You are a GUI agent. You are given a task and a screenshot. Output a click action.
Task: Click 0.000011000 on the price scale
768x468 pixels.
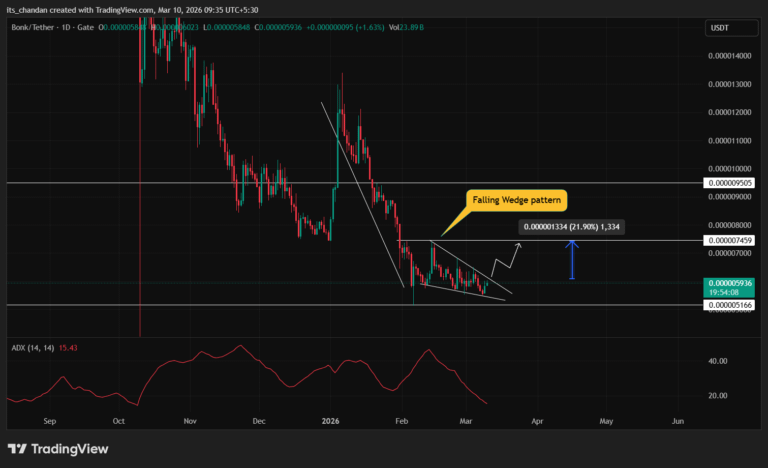(x=729, y=141)
